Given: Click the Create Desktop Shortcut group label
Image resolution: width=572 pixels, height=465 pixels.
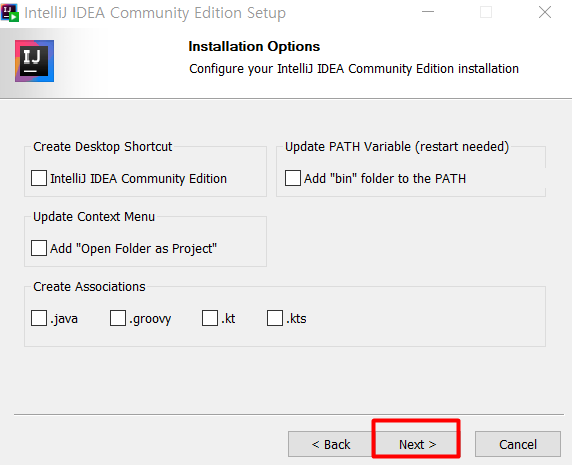Looking at the screenshot, I should click(x=103, y=147).
